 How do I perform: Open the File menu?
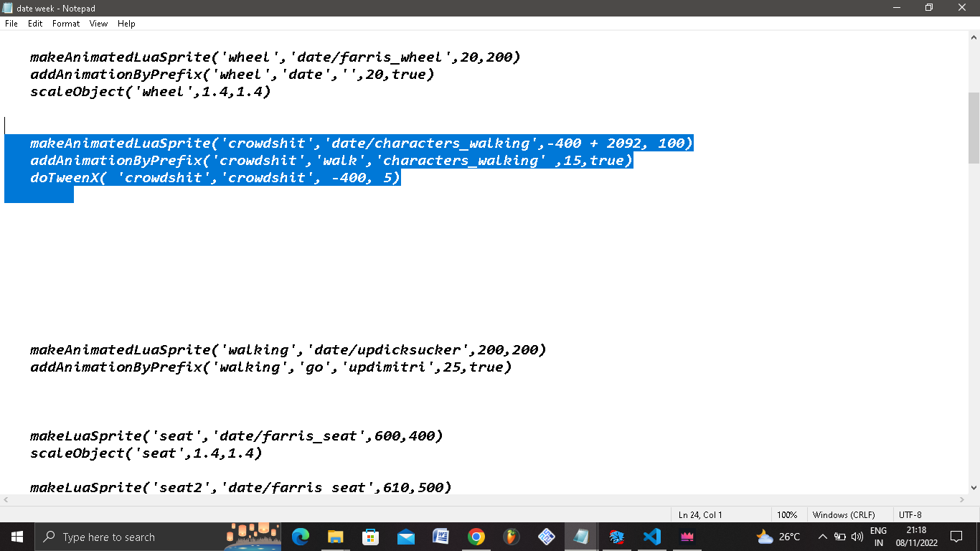point(11,24)
